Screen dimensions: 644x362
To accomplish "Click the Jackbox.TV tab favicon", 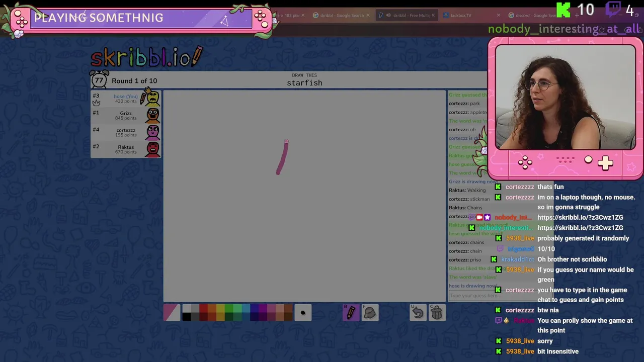I will (446, 15).
